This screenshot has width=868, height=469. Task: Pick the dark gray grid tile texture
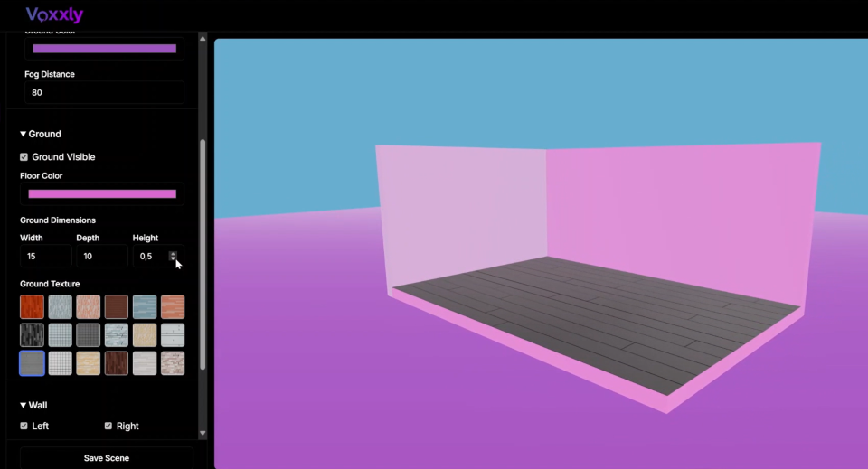[x=89, y=335]
